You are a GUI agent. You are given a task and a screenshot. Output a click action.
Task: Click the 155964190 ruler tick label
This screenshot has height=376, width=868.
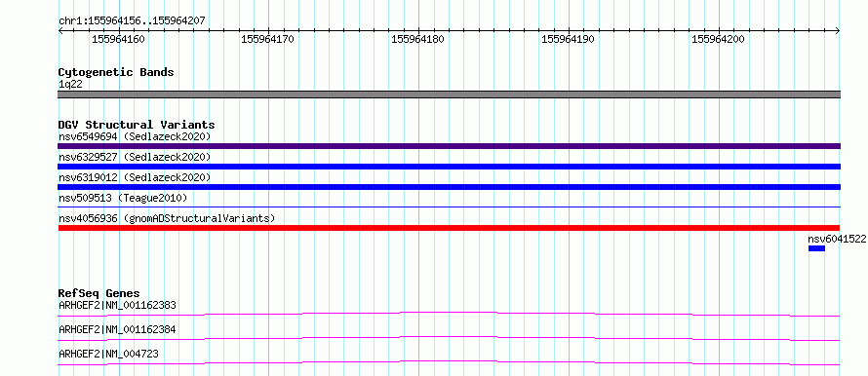pyautogui.click(x=568, y=39)
